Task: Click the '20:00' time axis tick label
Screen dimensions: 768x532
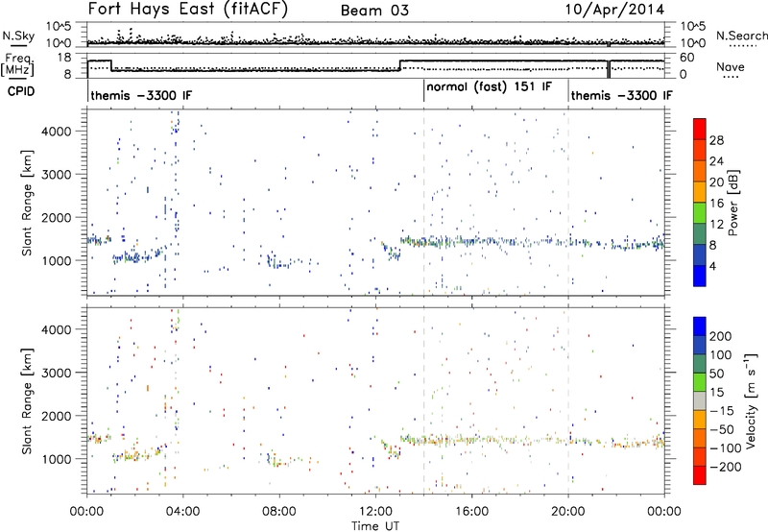Action: (568, 512)
